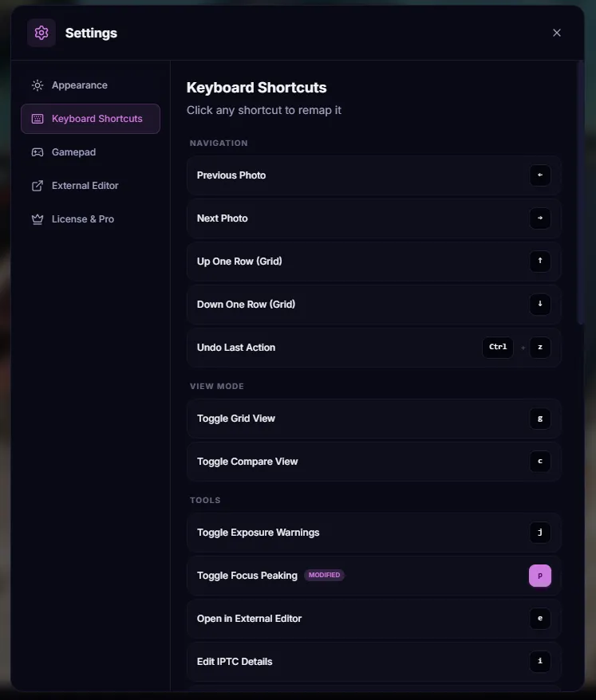Click the MODIFIED badge on Toggle Focus Peaking

coord(324,575)
